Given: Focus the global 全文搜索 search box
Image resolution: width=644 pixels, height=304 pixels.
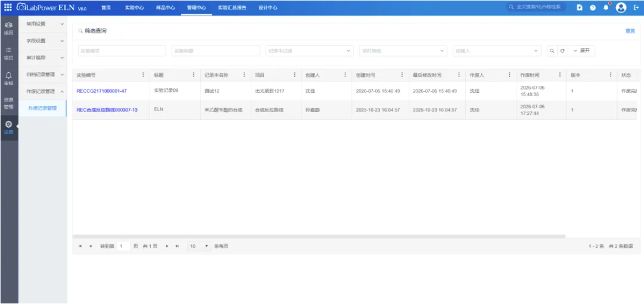Looking at the screenshot, I should [x=536, y=7].
